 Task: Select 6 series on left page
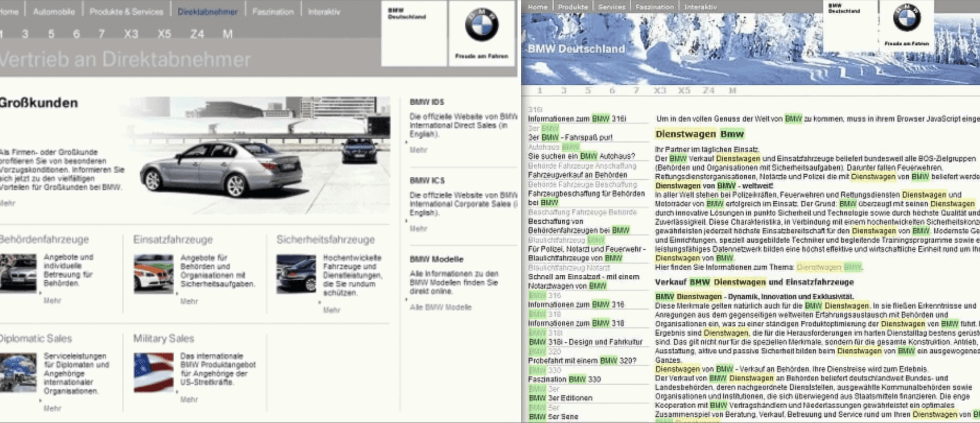76,34
